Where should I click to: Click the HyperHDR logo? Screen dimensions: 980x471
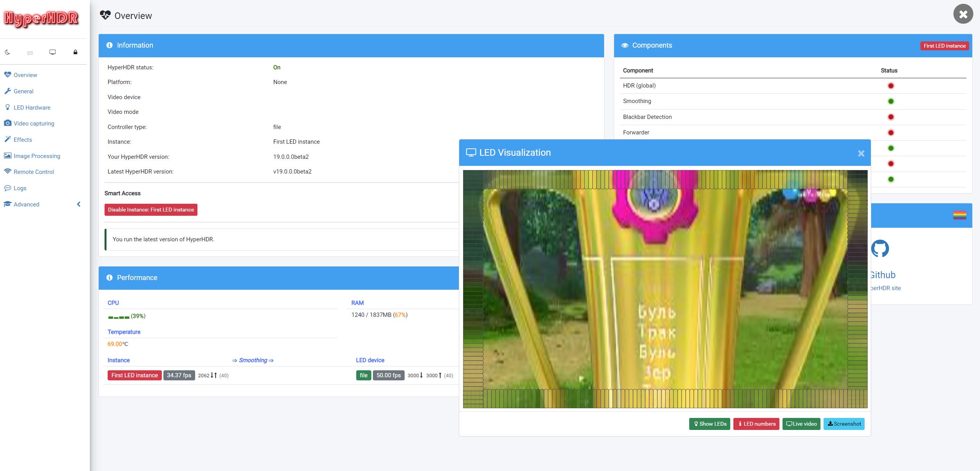41,19
